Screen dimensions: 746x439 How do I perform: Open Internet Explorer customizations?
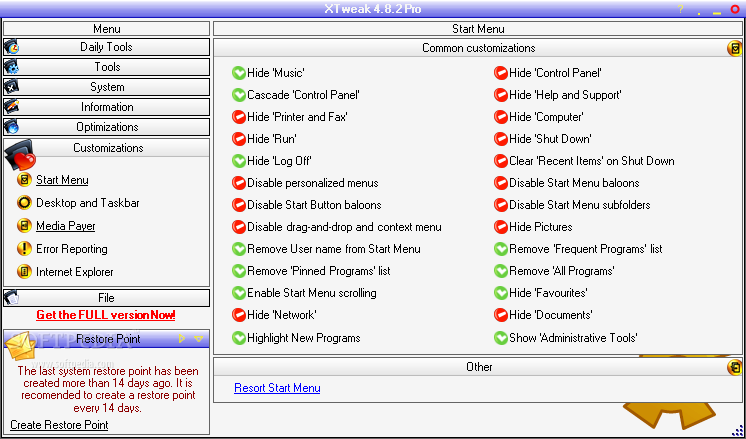point(75,272)
